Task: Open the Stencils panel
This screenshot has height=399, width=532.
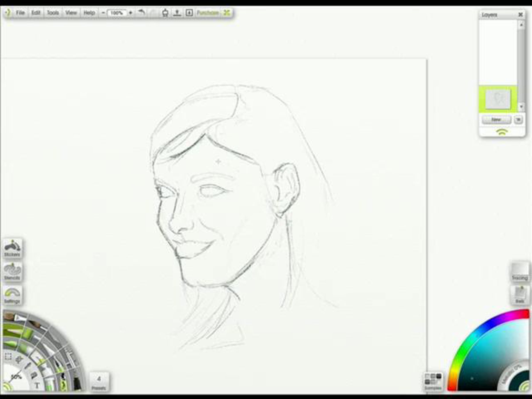Action: tap(12, 272)
